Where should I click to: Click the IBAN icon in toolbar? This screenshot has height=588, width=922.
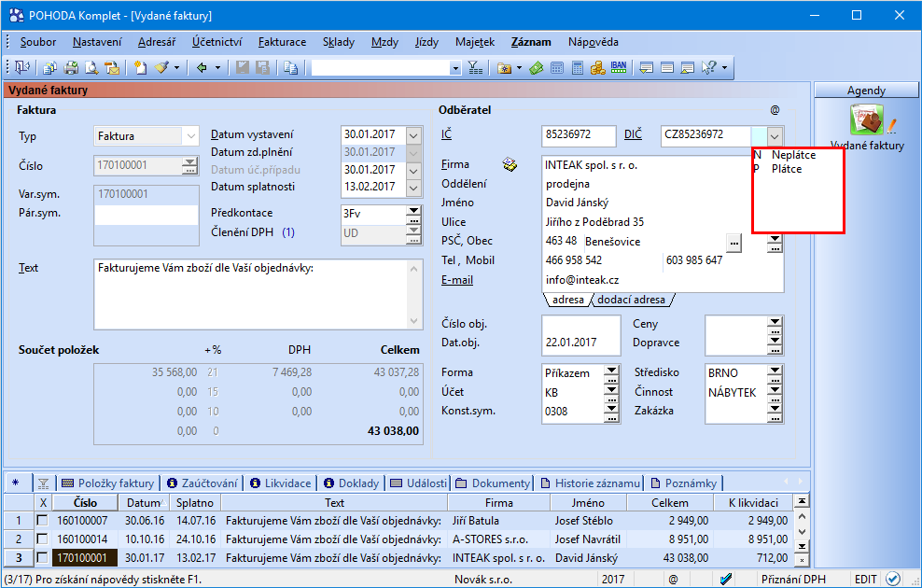click(x=619, y=67)
